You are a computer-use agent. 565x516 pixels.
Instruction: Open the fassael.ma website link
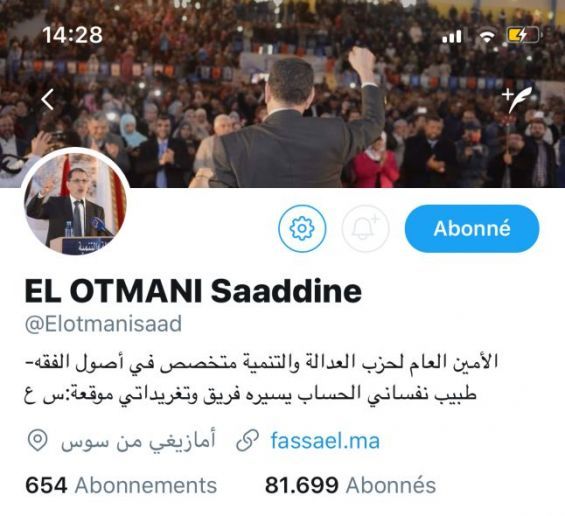pos(325,441)
